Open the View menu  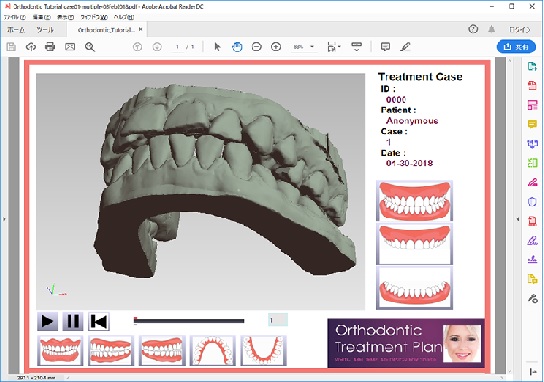click(65, 17)
